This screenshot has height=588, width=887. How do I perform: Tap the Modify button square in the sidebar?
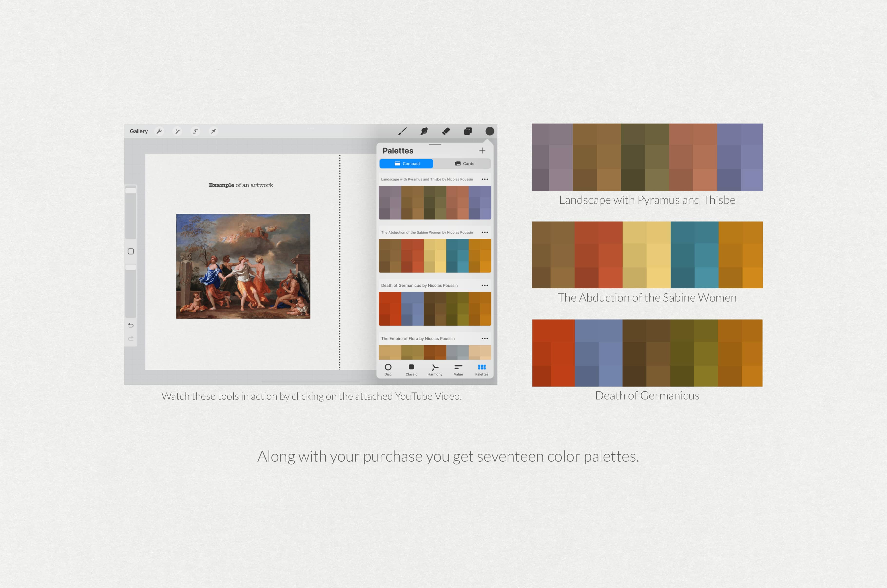131,251
